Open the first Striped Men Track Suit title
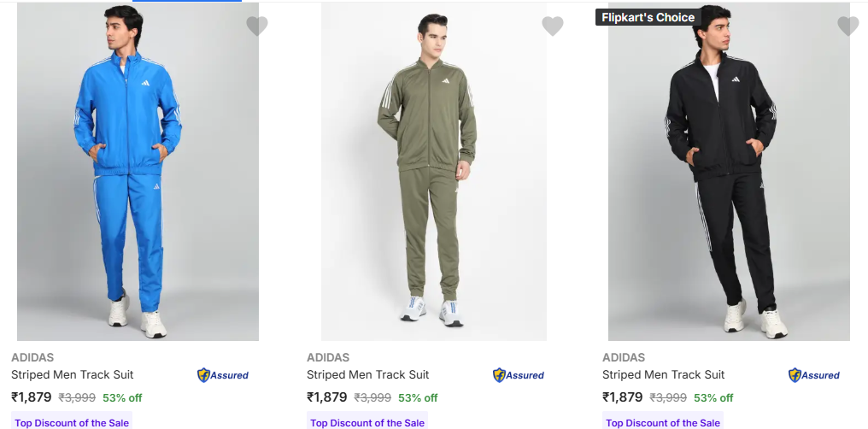This screenshot has height=429, width=868. (x=73, y=374)
